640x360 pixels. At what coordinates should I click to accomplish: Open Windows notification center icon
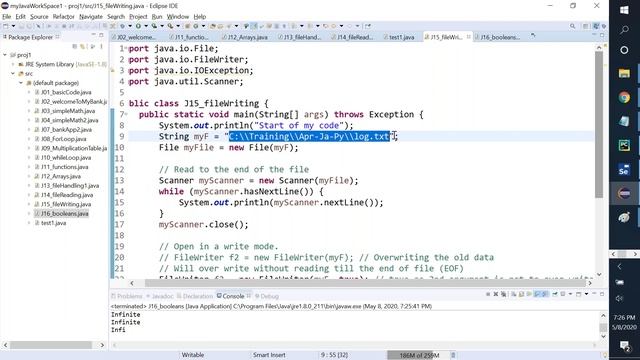tap(624, 347)
